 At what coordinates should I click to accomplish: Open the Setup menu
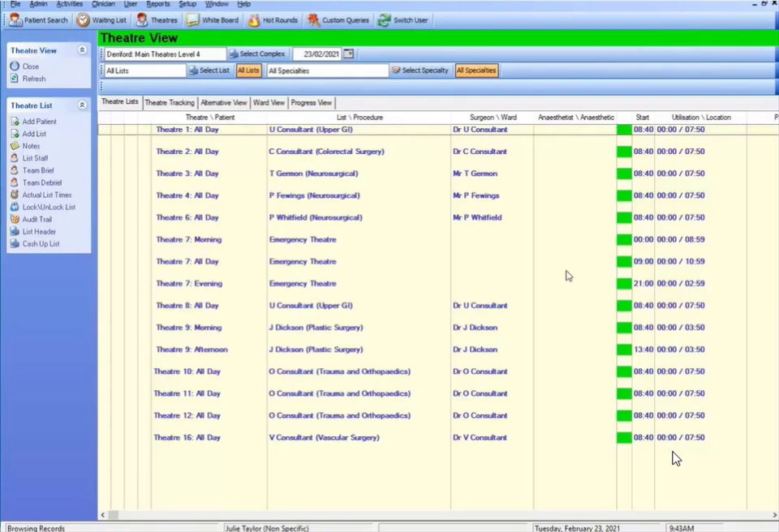[187, 4]
